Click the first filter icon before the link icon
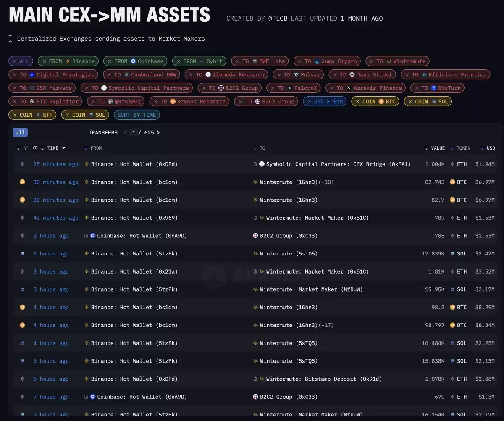 pyautogui.click(x=18, y=148)
